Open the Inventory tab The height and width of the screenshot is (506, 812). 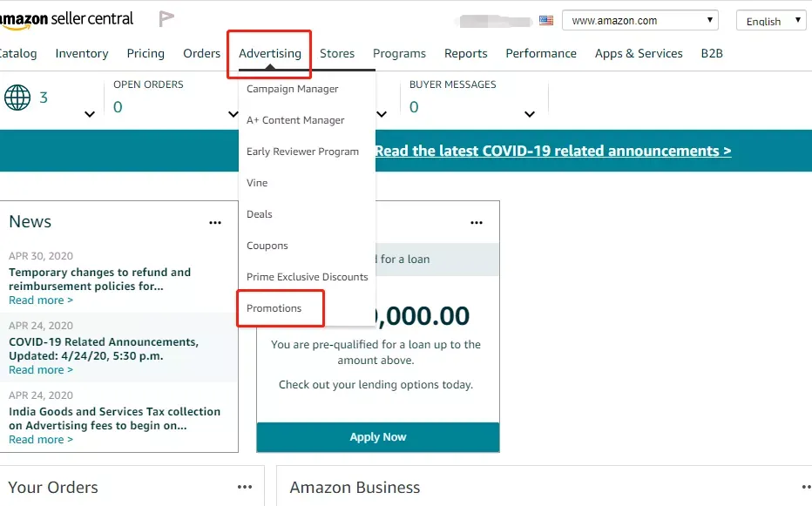[x=82, y=53]
